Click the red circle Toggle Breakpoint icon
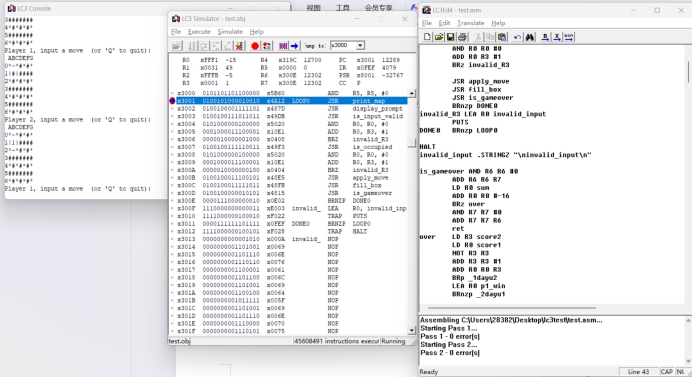 point(255,45)
